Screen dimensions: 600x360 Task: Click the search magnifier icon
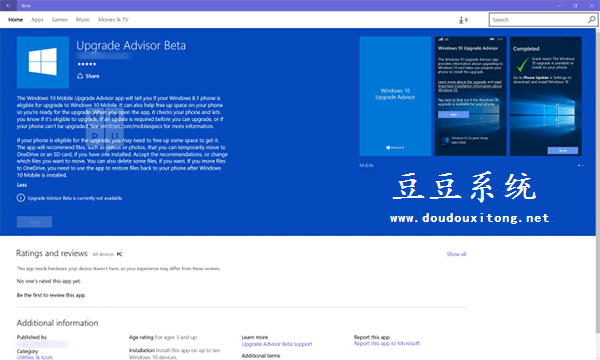click(591, 20)
